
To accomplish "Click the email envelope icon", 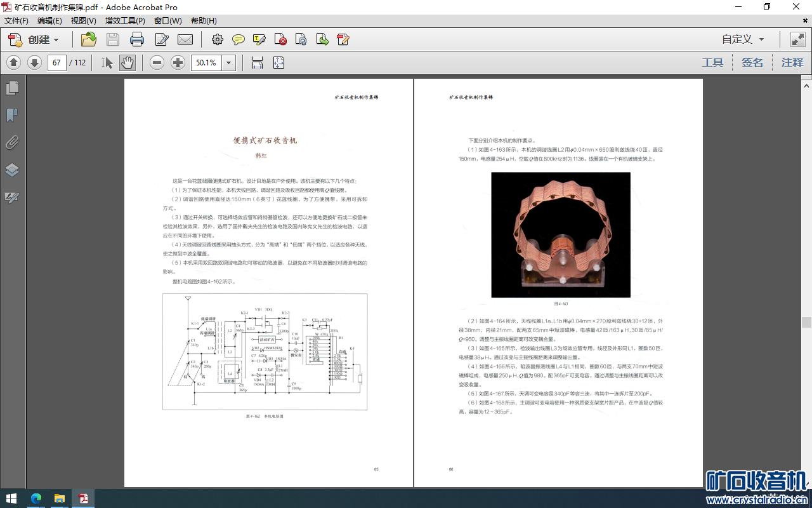I will point(185,39).
